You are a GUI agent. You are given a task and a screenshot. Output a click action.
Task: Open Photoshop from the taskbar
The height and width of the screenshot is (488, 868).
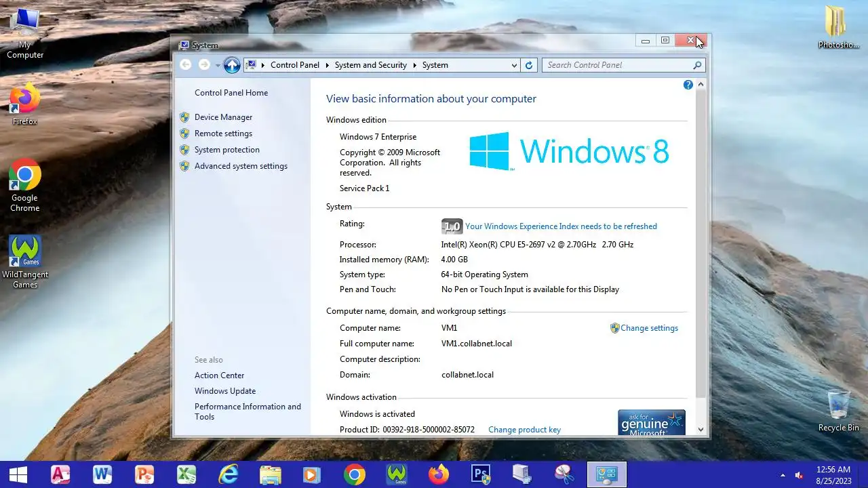pyautogui.click(x=481, y=474)
